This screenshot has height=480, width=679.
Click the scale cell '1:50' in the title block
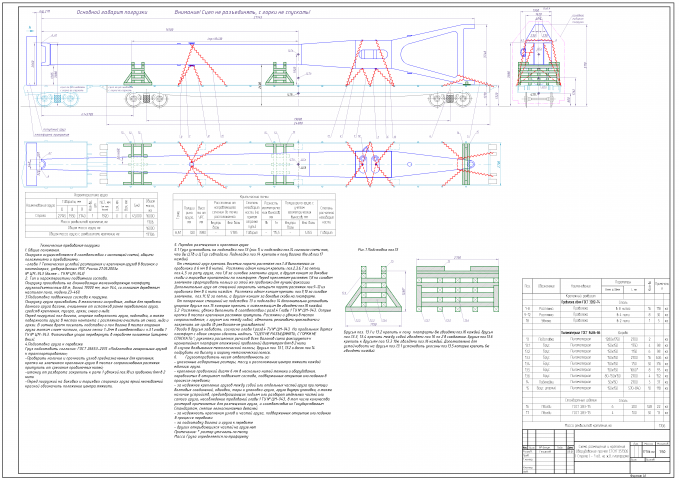(x=662, y=451)
